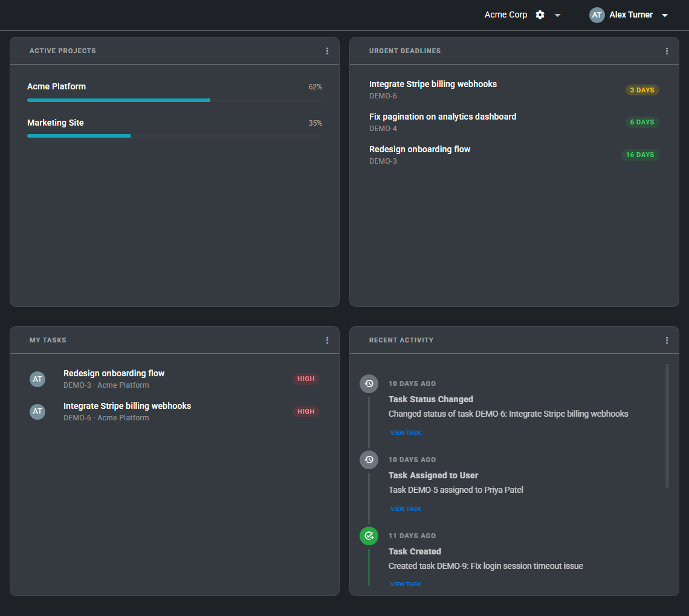The height and width of the screenshot is (616, 689).
Task: Click the green Task Created icon
Action: click(369, 536)
